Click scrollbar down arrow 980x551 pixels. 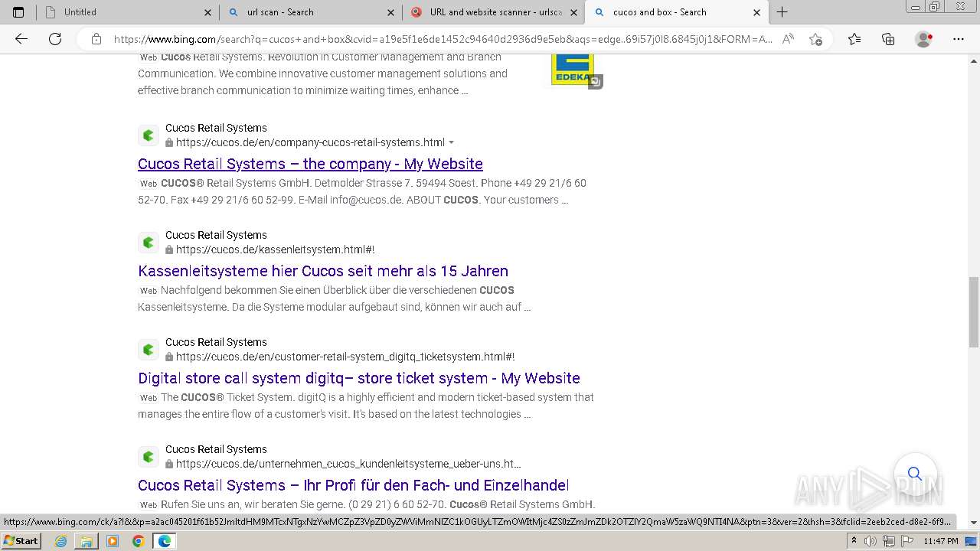point(974,523)
